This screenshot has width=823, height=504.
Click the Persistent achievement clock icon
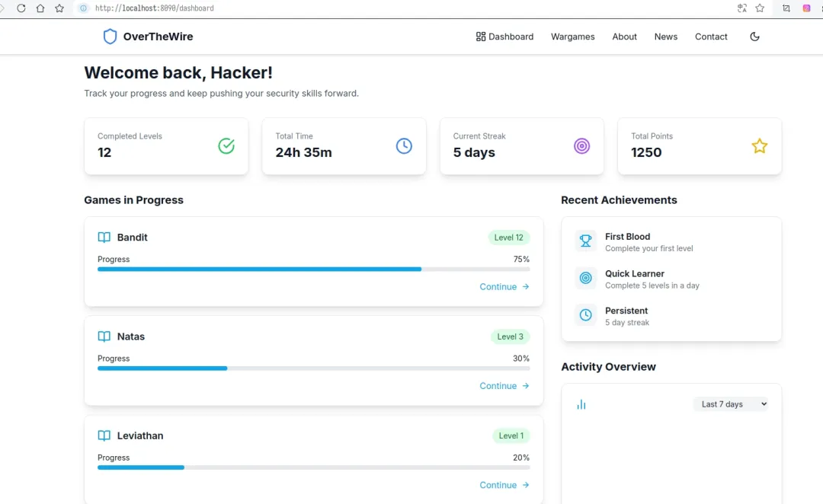tap(586, 315)
